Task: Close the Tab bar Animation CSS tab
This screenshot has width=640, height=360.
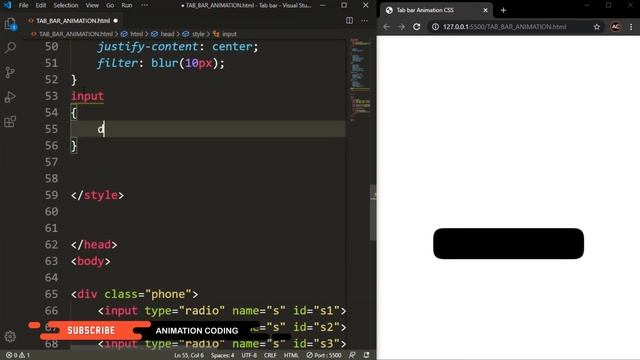Action: (485, 10)
